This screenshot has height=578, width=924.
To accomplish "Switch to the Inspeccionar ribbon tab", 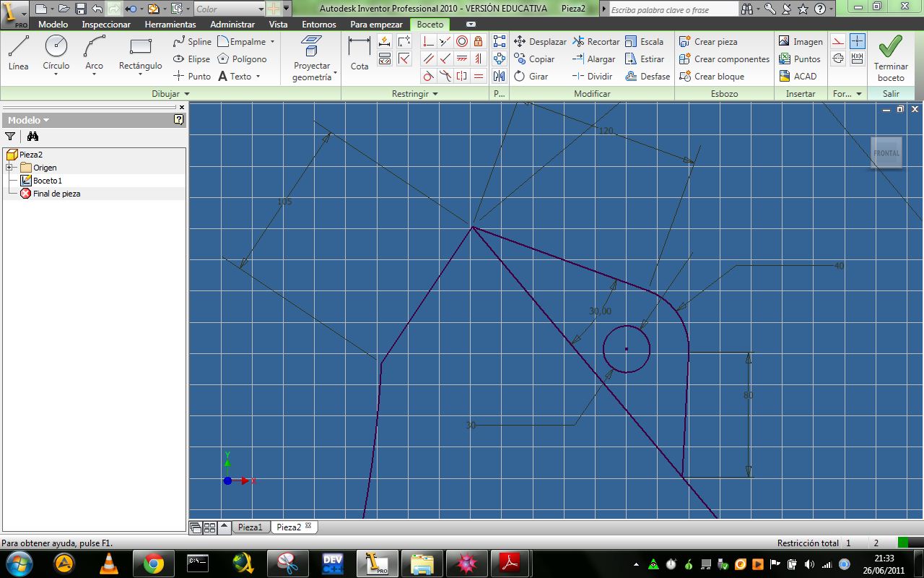I will (x=106, y=25).
